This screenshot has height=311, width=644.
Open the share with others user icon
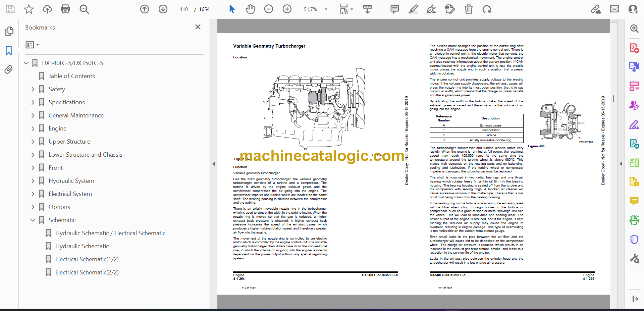[633, 9]
